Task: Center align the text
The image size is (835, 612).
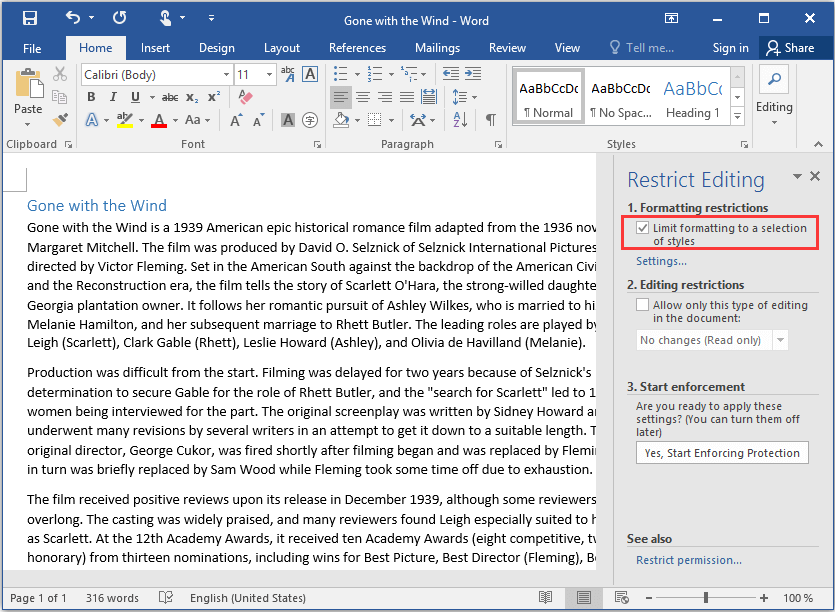Action: [x=363, y=97]
